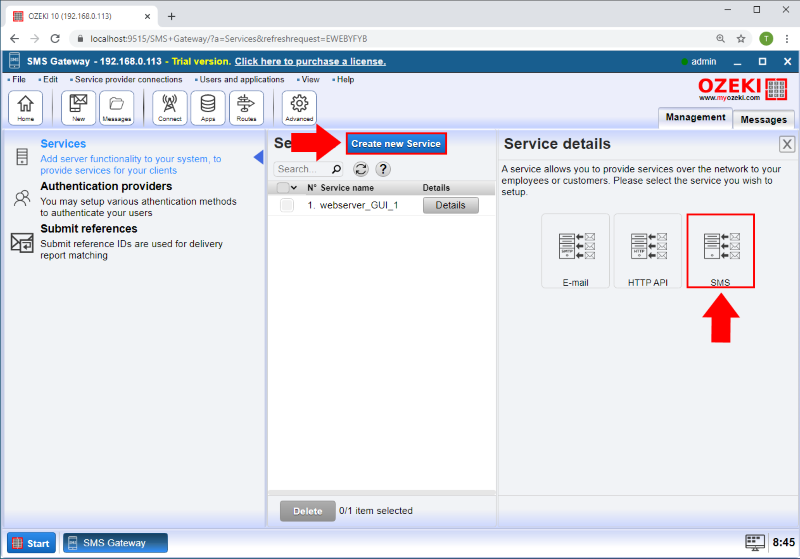Tick the select-all checkbox in header
Image resolution: width=800 pixels, height=559 pixels.
pos(283,188)
